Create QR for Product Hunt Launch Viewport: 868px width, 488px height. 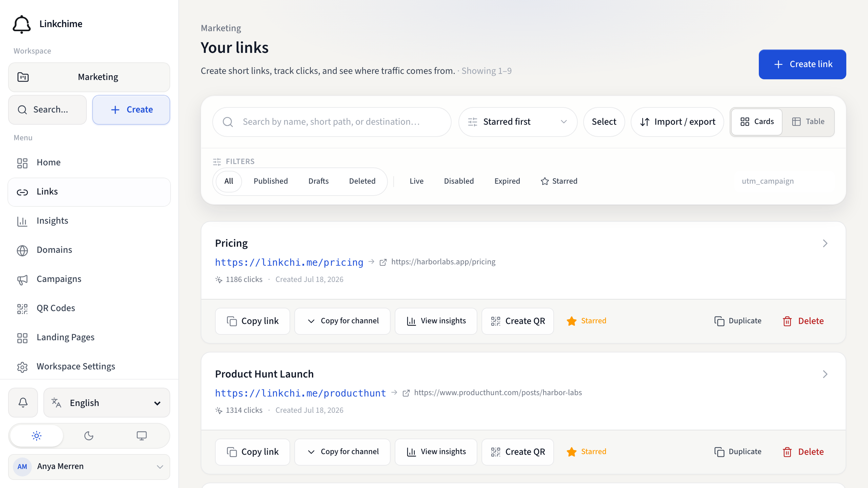pos(518,452)
